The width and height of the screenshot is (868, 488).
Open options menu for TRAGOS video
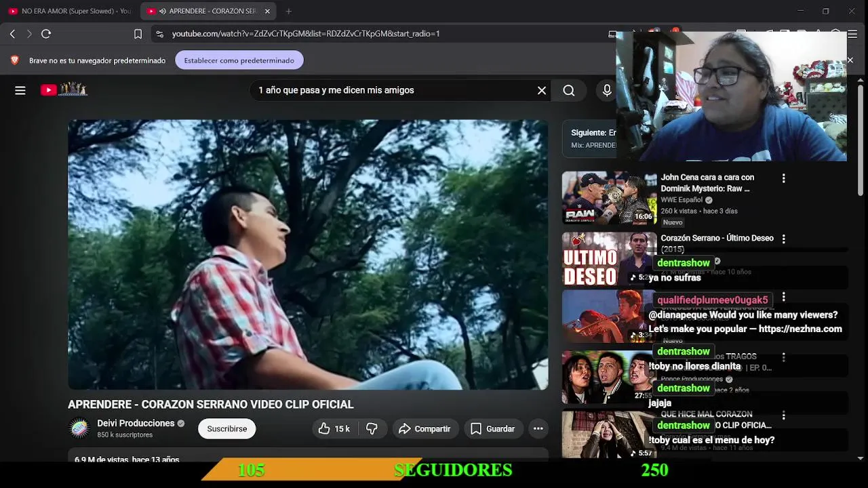pyautogui.click(x=783, y=357)
